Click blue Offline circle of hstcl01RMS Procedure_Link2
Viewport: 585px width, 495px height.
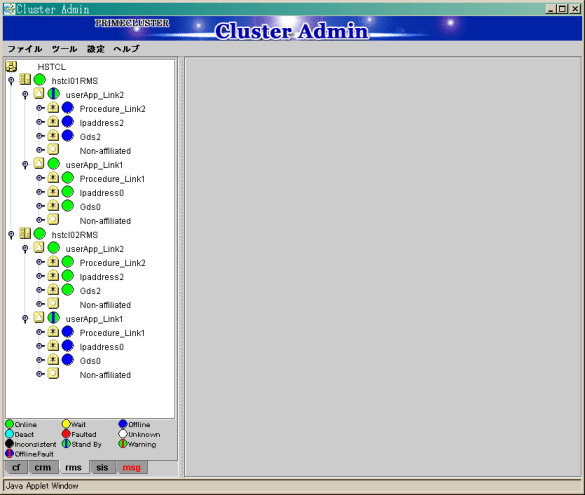[x=68, y=107]
